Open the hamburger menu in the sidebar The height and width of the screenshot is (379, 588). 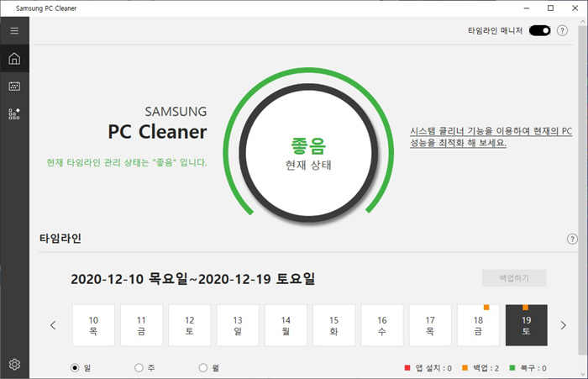[14, 30]
